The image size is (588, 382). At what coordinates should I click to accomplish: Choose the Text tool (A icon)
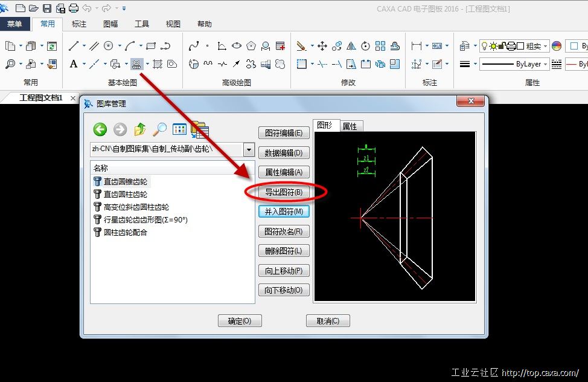(74, 64)
